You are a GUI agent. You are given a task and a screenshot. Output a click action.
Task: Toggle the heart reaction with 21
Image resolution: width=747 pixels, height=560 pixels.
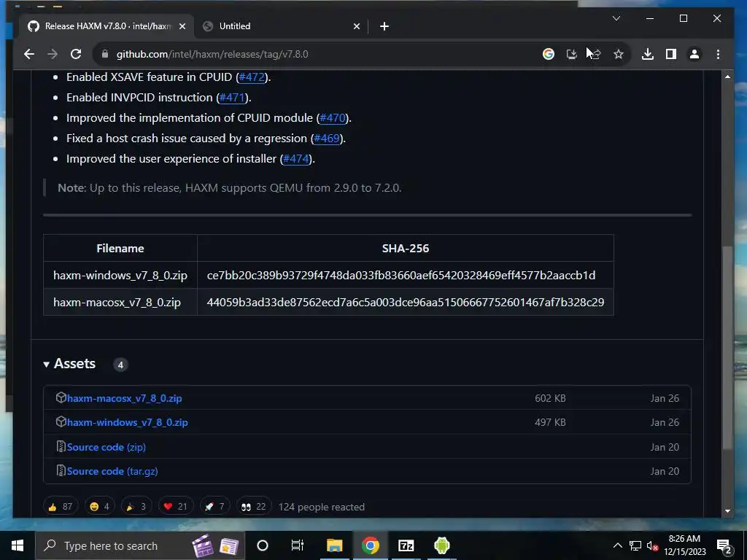click(x=175, y=507)
